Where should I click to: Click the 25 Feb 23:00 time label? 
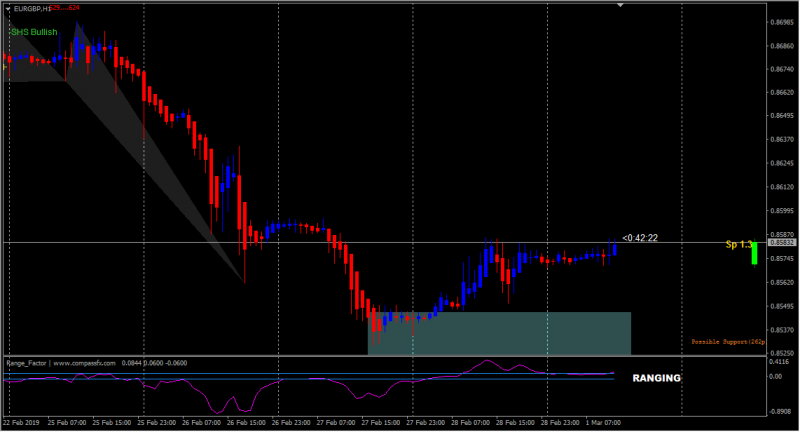157,422
